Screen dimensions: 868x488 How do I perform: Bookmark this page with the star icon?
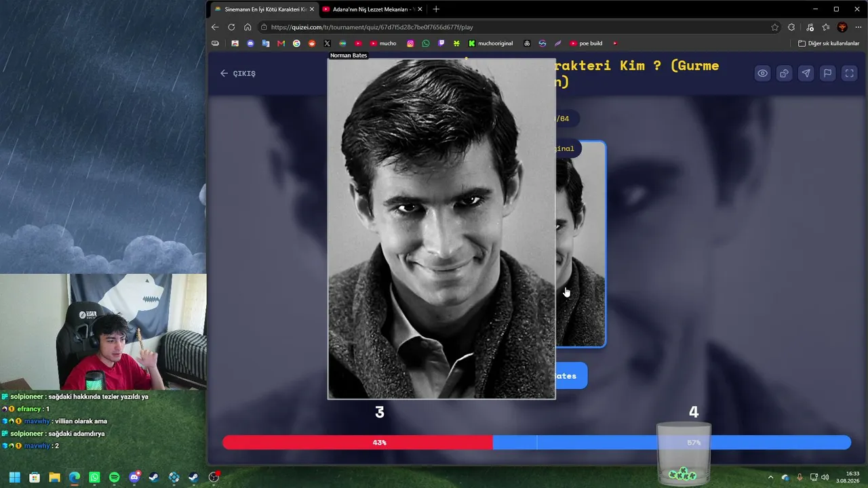click(x=775, y=27)
